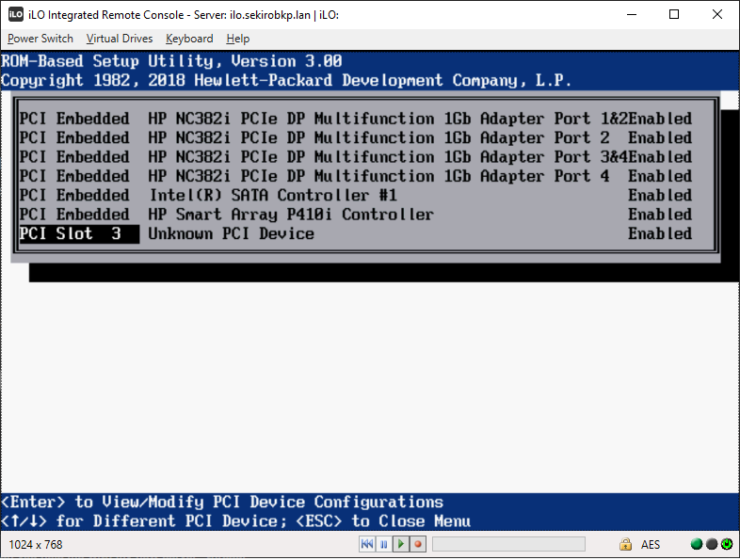740x560 pixels.
Task: Click Enabled status for Smart Array P410i
Action: click(660, 215)
